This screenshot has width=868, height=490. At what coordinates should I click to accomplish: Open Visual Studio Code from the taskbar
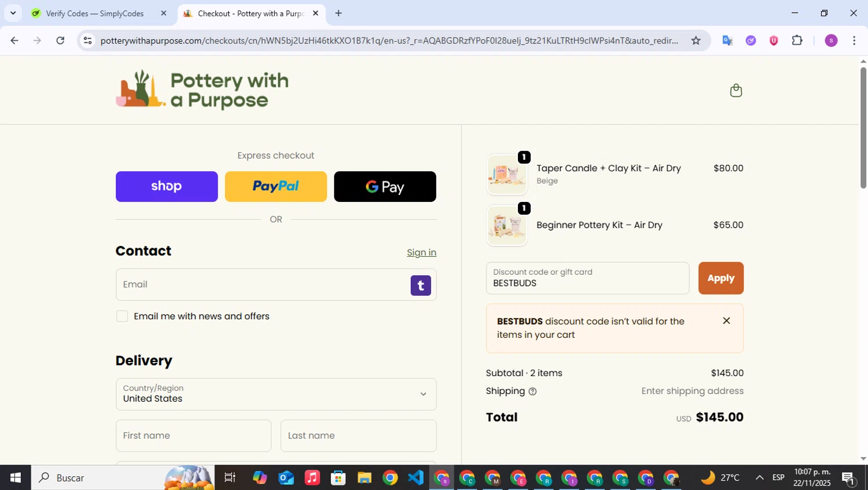click(x=416, y=477)
